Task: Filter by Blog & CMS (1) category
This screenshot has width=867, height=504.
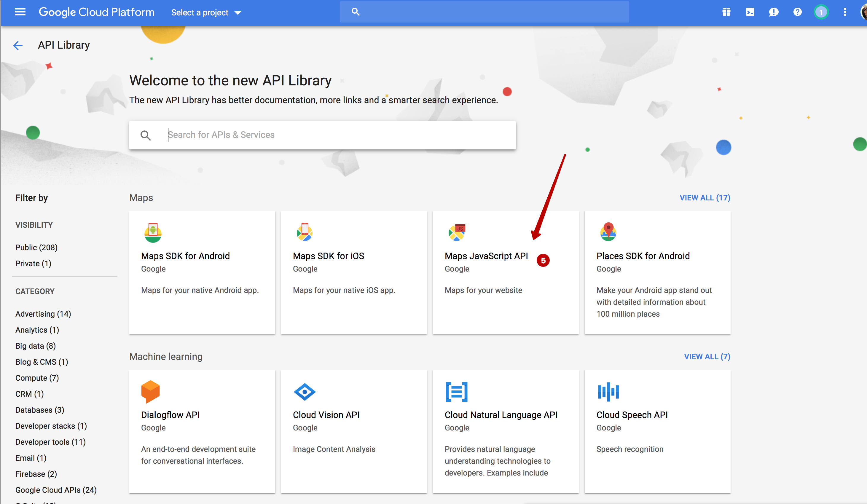Action: point(42,362)
